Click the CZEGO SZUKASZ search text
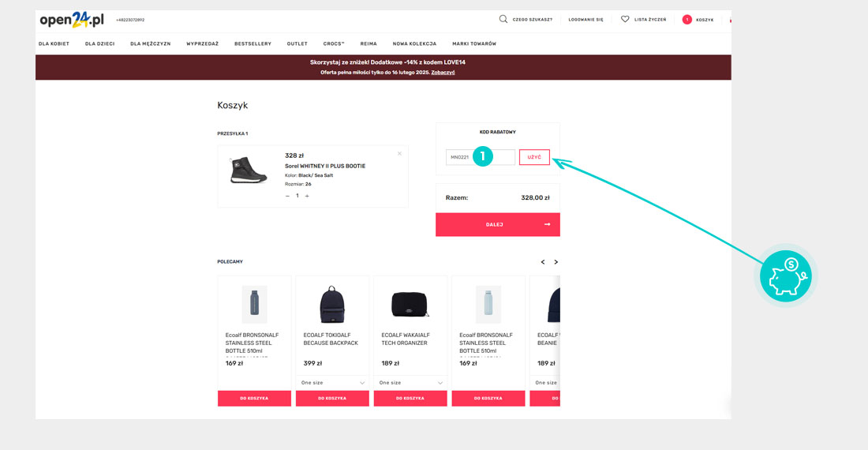 533,20
